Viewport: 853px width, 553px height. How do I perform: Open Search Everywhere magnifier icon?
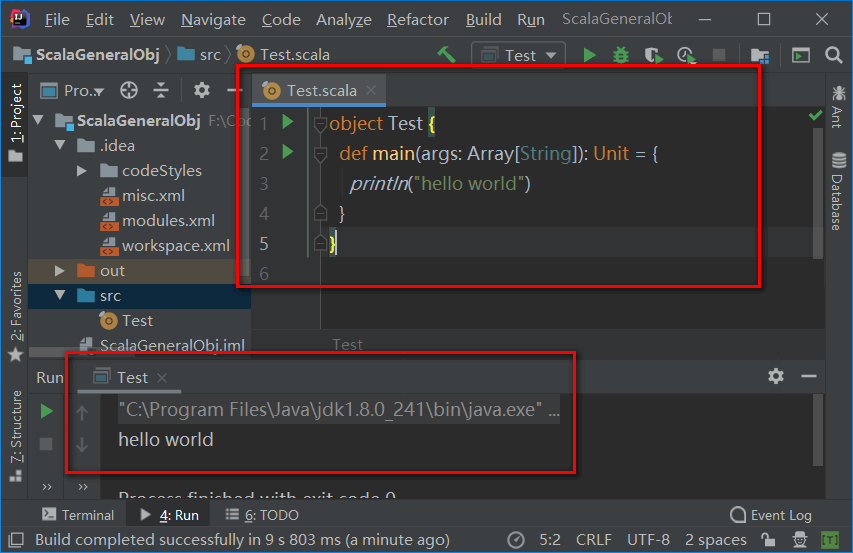[x=833, y=55]
